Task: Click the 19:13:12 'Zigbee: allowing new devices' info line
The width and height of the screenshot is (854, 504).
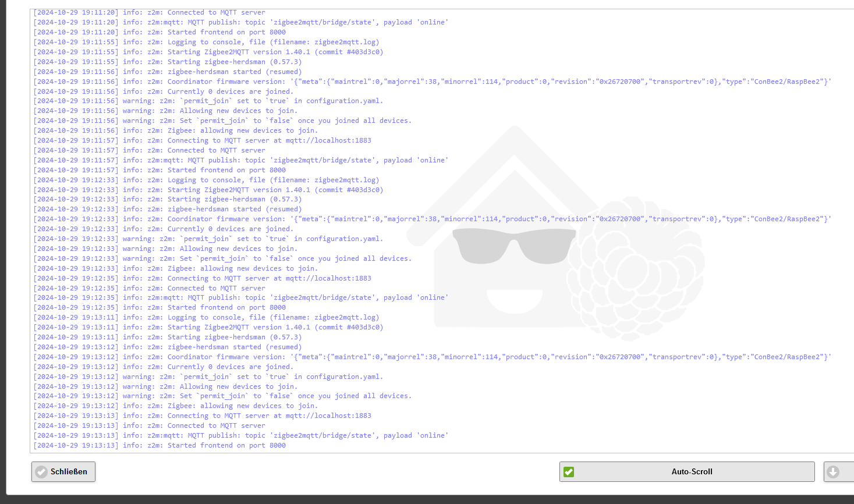Action: click(x=176, y=406)
